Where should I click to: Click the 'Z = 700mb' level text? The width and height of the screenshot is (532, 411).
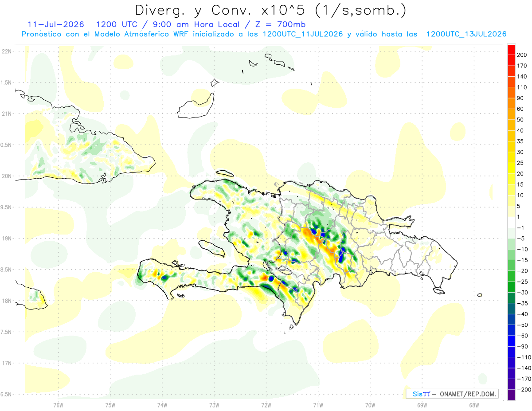tap(282, 24)
